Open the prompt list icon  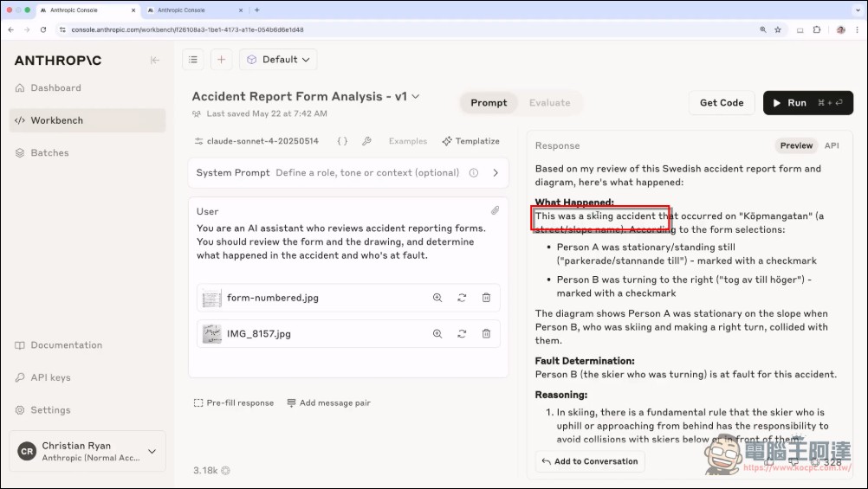(x=192, y=59)
